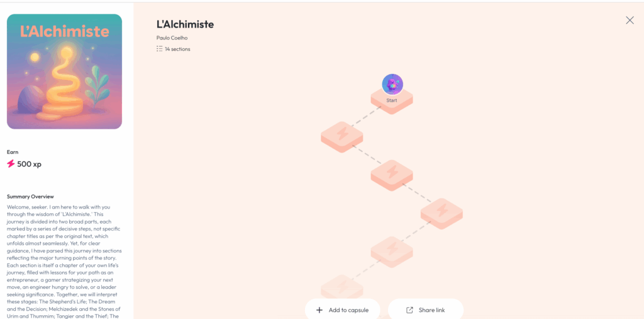Screen dimensions: 644x319
Task: Open the third lightning tile in the path
Action: 392,172
